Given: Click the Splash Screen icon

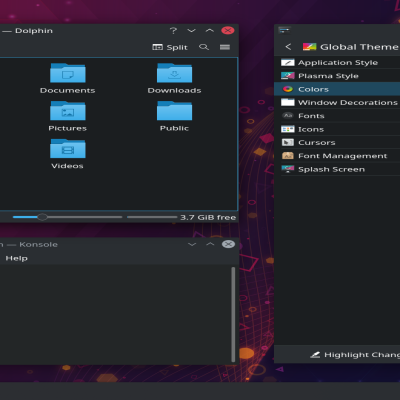Looking at the screenshot, I should click(x=288, y=169).
